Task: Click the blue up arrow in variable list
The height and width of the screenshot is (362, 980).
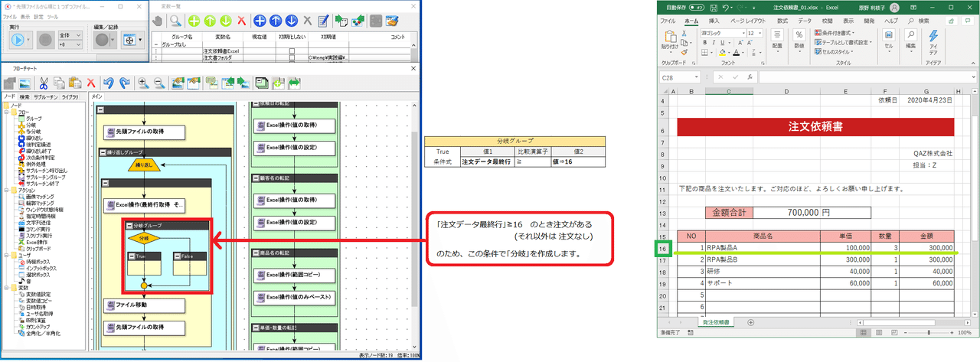Action: (276, 21)
